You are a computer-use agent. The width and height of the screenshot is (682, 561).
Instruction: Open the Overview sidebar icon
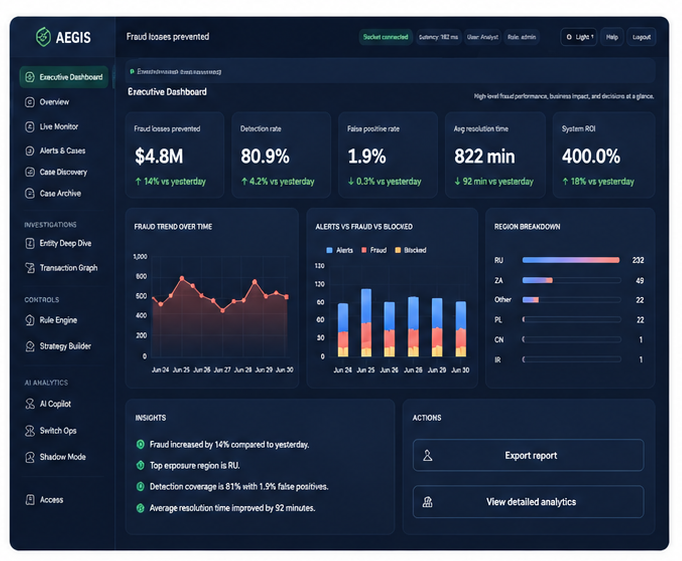coord(30,102)
